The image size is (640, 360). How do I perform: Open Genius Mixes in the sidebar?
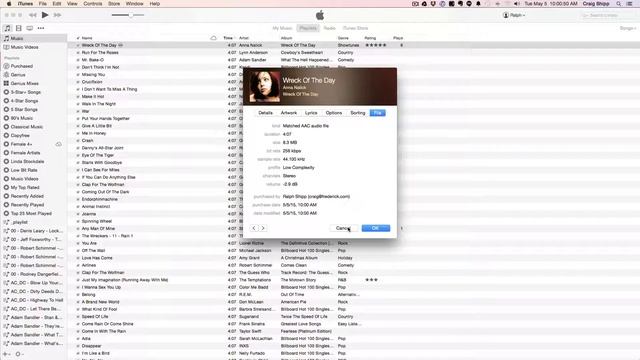[x=24, y=84]
